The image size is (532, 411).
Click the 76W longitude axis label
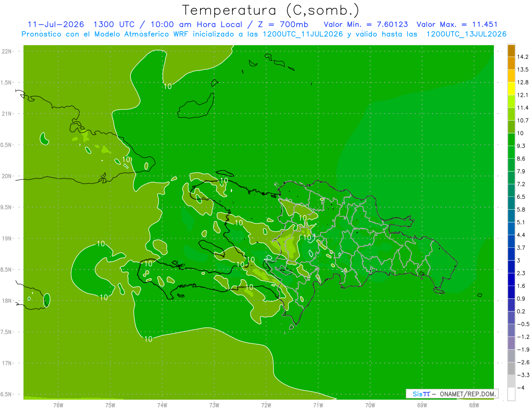pos(58,405)
